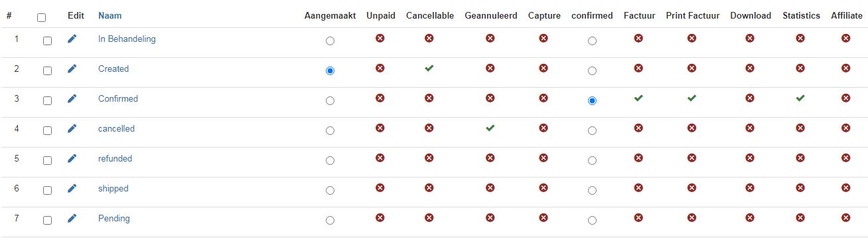Viewport: 868px width, 240px height.
Task: Tick the checkbox for cancelled row
Action: click(x=47, y=130)
